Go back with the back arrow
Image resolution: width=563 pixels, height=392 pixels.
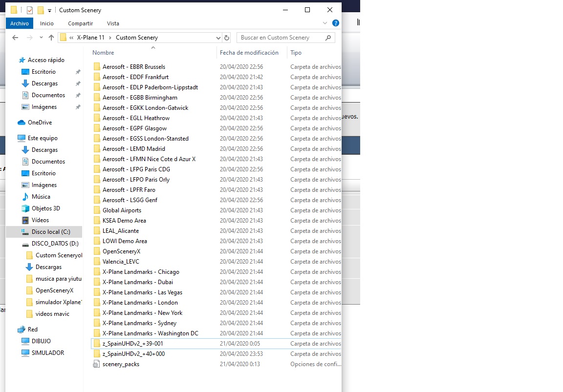[x=15, y=38]
